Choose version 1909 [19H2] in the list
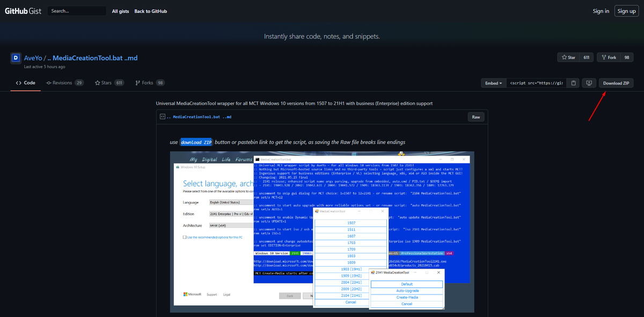 [x=351, y=276]
